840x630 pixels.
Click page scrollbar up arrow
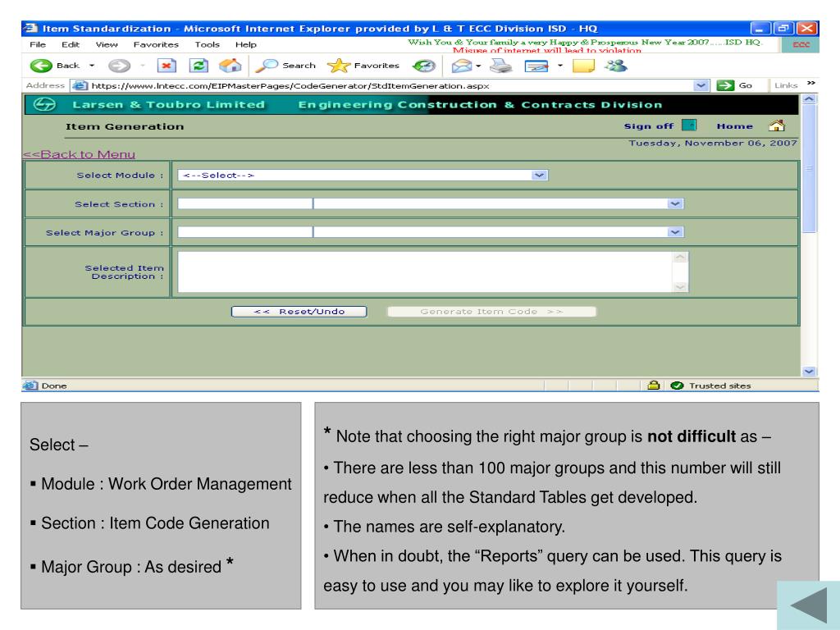pos(809,99)
